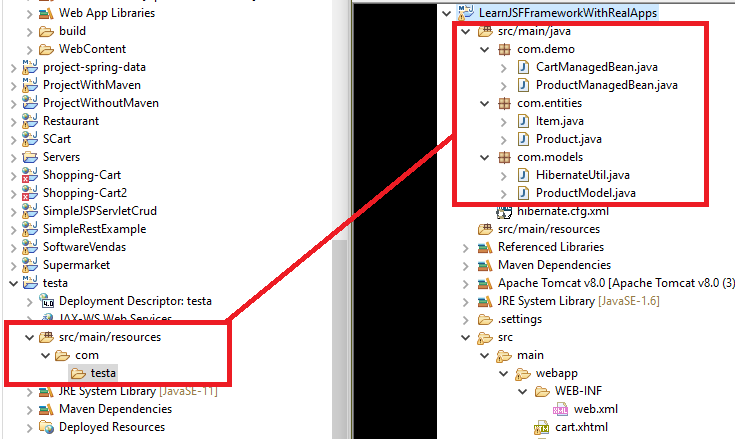Click the HibernateUtil.java file icon
Viewport: 735px width, 439px height.
tap(523, 175)
